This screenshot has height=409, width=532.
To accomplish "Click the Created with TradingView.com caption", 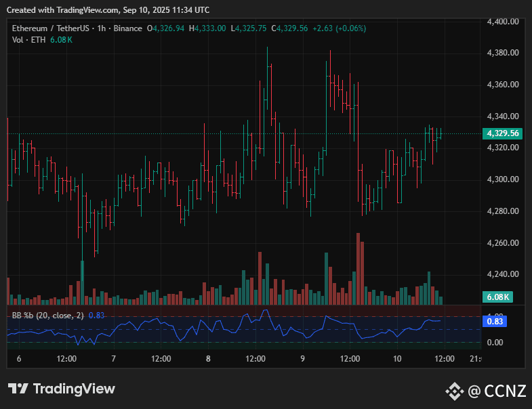I will click(x=108, y=10).
